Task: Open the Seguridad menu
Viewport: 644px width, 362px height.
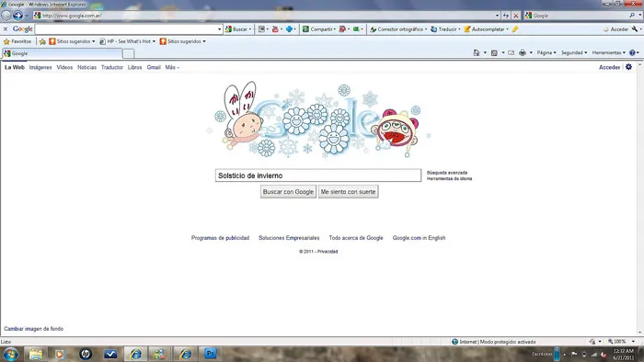Action: [574, 52]
